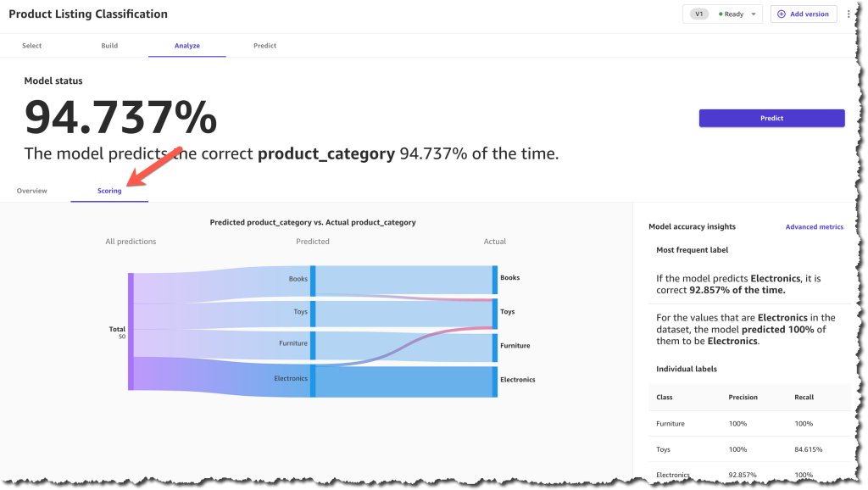Click the Add version button

[x=804, y=14]
